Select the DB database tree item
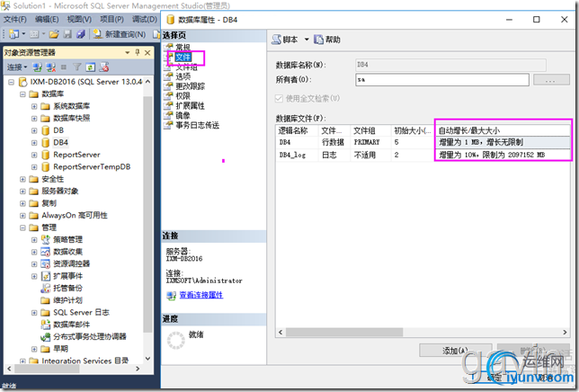579x392 pixels. tap(58, 130)
